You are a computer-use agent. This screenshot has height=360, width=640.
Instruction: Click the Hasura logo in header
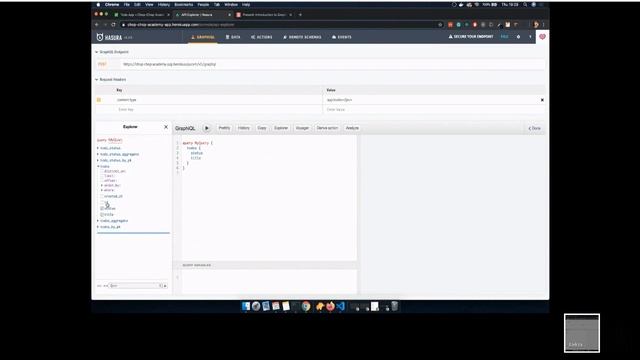109,37
